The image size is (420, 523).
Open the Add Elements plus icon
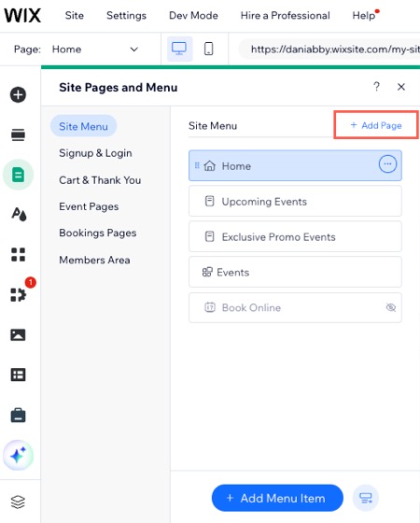click(x=18, y=94)
